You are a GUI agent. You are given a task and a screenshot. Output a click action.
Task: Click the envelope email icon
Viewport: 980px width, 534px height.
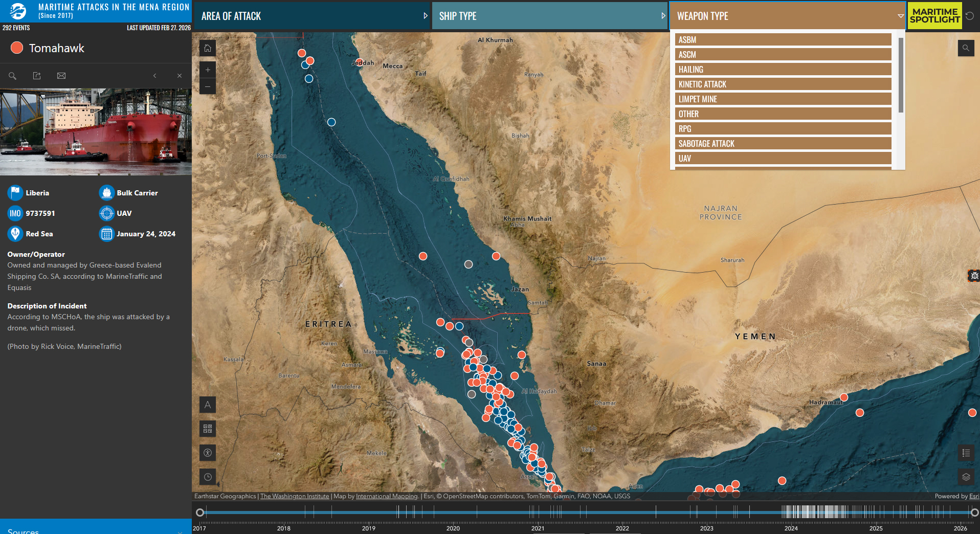61,76
